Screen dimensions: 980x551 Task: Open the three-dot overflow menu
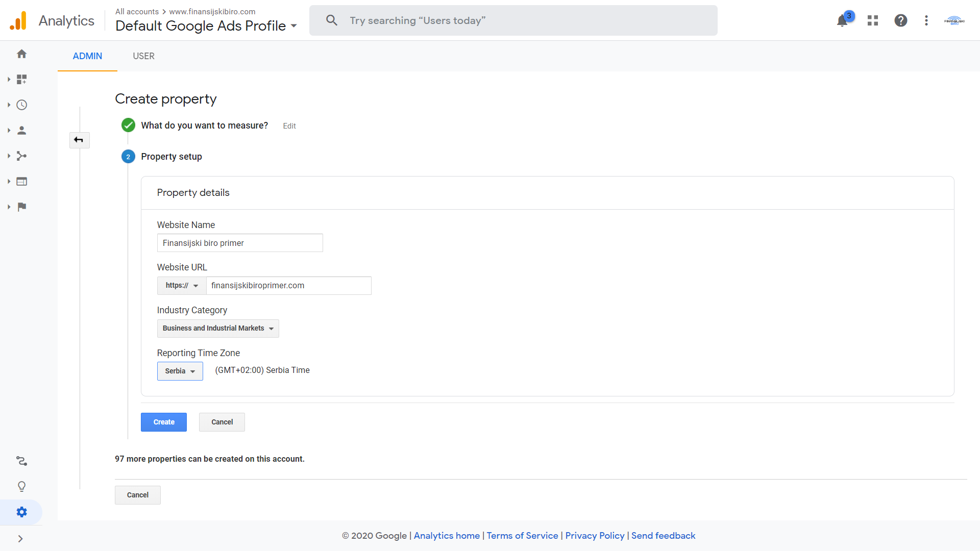click(926, 20)
